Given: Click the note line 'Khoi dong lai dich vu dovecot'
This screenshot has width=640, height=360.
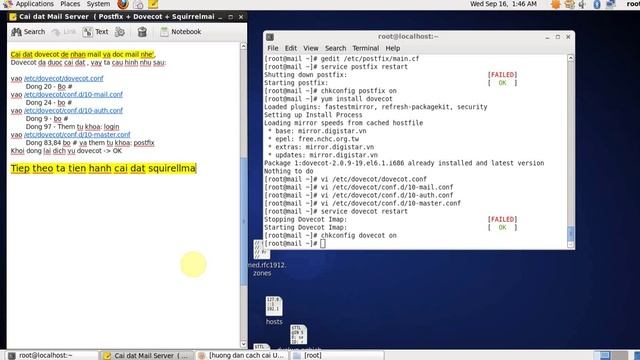Looking at the screenshot, I should click(66, 151).
